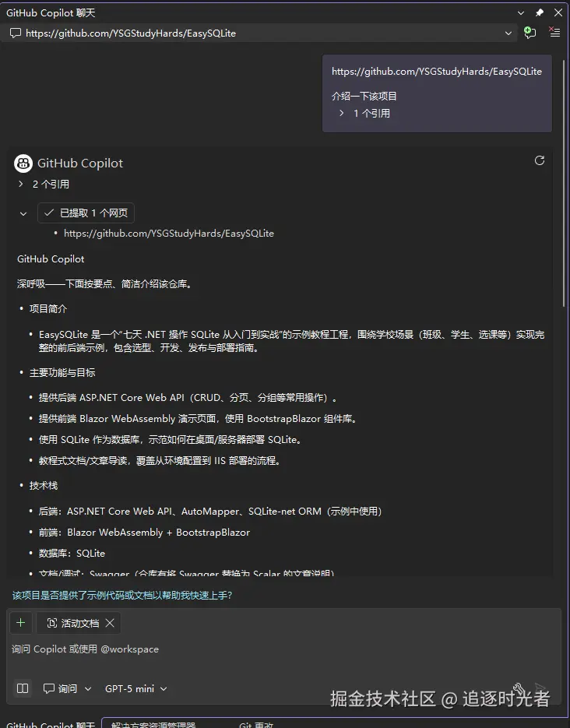
Task: Collapse the fetched web pages section chevron
Action: [23, 213]
